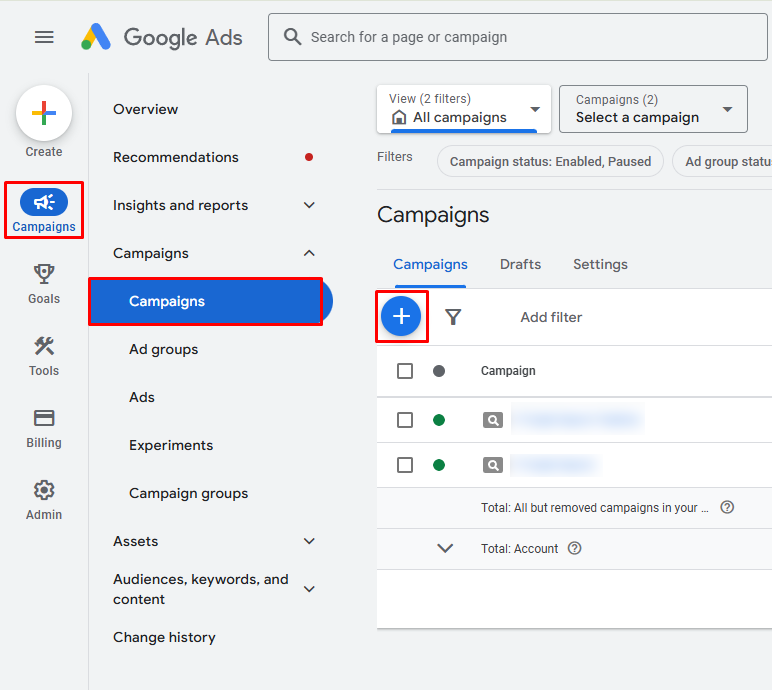Go to Overview page

(x=145, y=109)
